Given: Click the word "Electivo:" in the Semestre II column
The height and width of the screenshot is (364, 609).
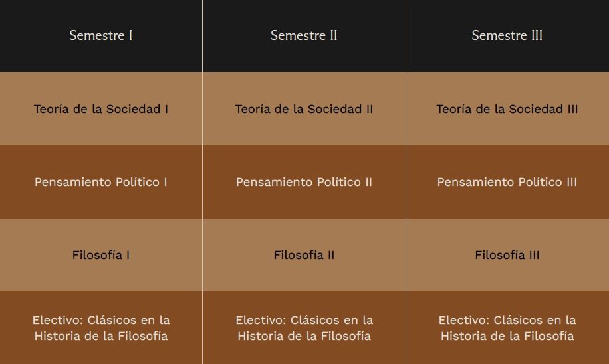Looking at the screenshot, I should pyautogui.click(x=261, y=320).
